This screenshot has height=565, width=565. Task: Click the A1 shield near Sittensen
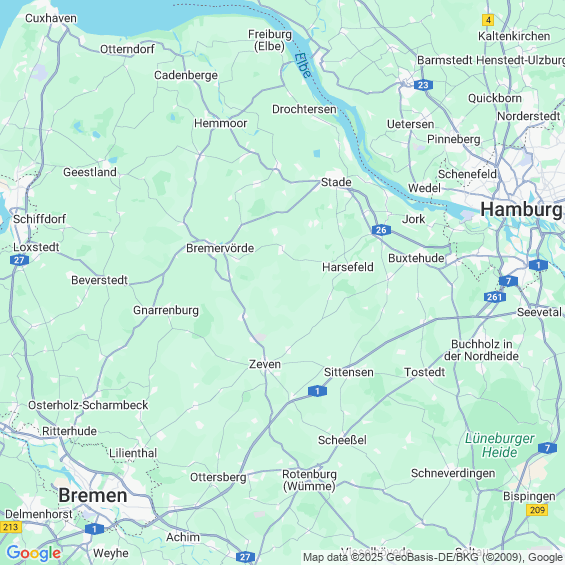pos(317,391)
